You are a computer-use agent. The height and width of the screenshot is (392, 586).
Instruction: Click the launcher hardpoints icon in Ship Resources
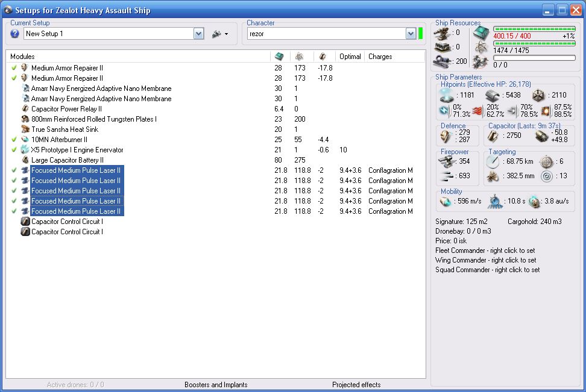click(x=442, y=48)
